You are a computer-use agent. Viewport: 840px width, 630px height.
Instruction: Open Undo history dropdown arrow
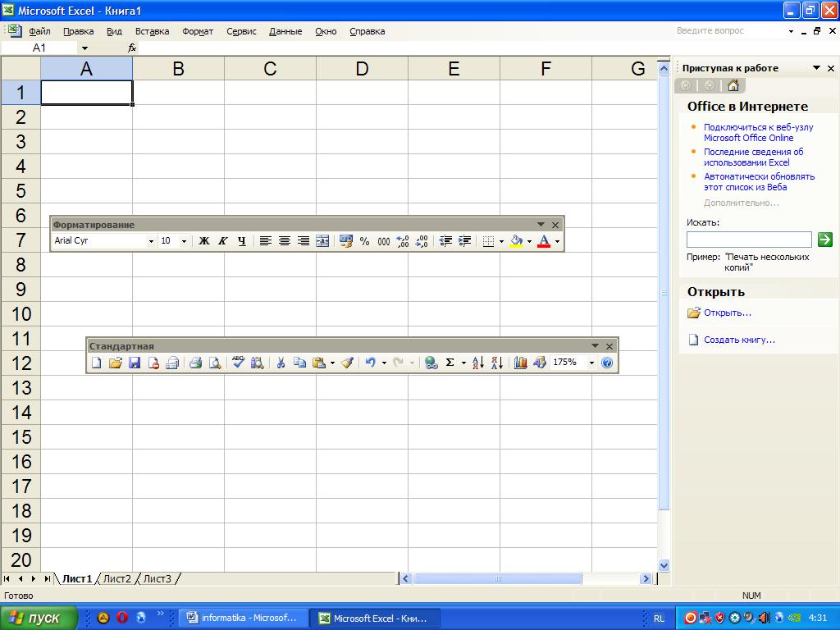click(x=384, y=363)
